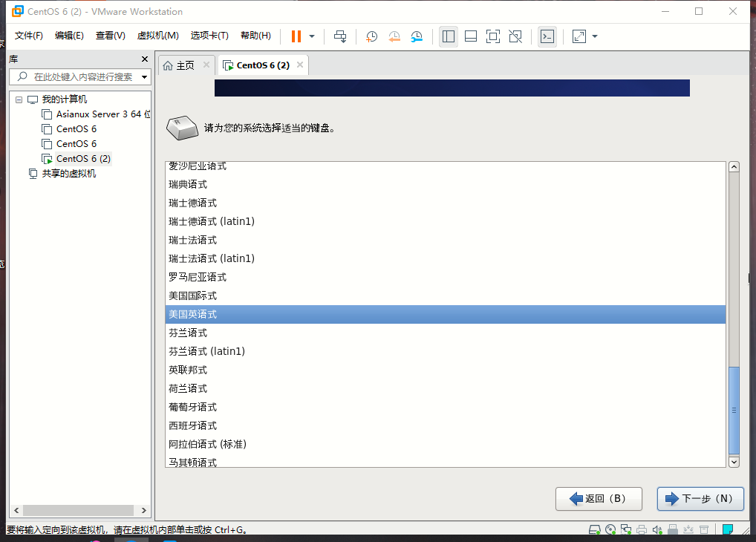The height and width of the screenshot is (542, 756).
Task: Click library panel scroll right arrow
Action: [x=143, y=510]
